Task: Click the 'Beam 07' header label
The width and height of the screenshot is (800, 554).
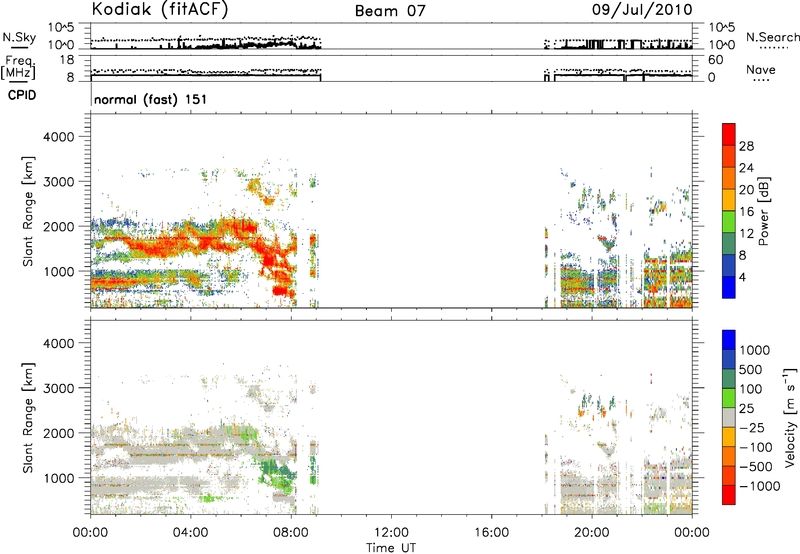Action: [x=390, y=11]
